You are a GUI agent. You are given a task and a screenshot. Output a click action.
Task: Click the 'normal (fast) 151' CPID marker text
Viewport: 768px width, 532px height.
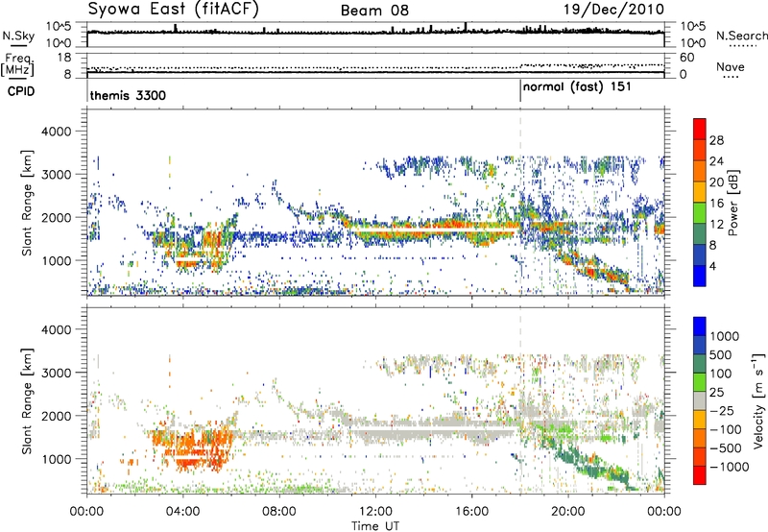[x=577, y=87]
